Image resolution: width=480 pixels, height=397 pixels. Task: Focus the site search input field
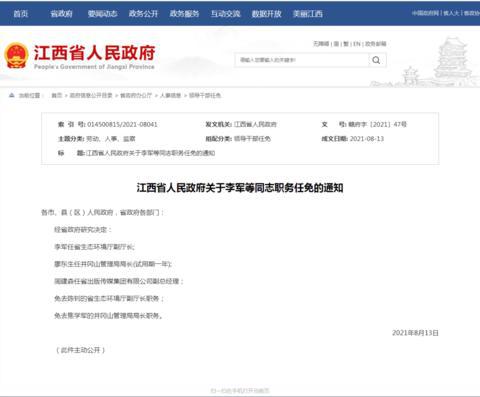point(302,60)
